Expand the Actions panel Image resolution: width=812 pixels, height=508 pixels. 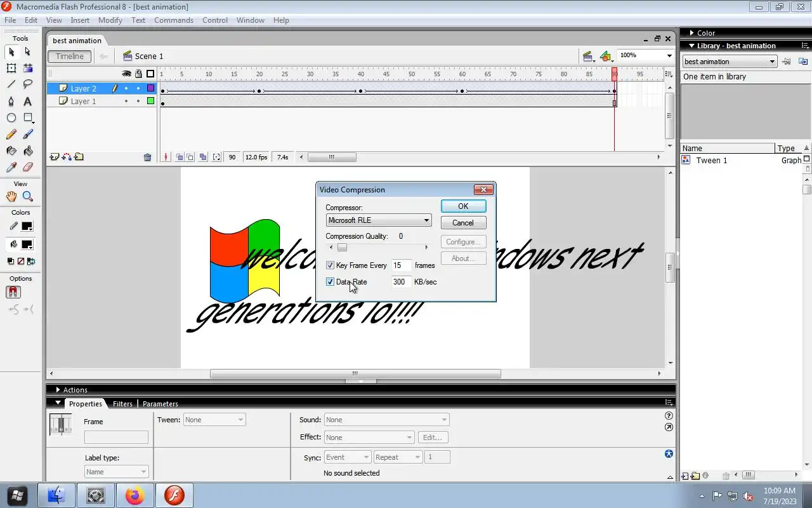coord(58,390)
